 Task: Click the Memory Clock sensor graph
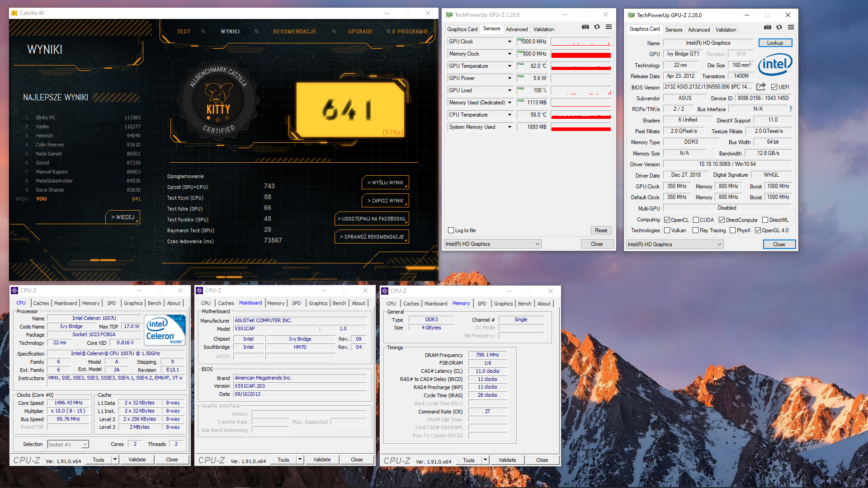click(581, 54)
